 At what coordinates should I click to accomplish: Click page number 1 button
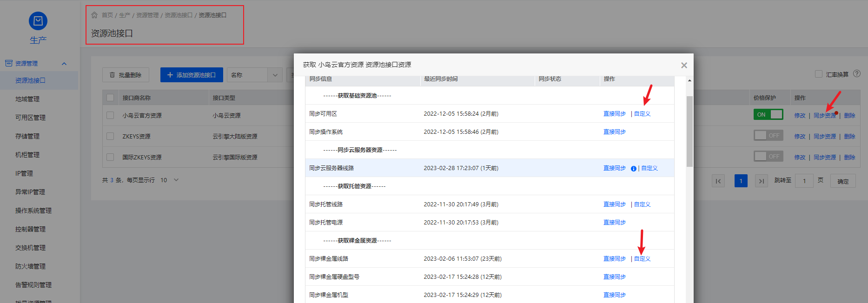(741, 181)
